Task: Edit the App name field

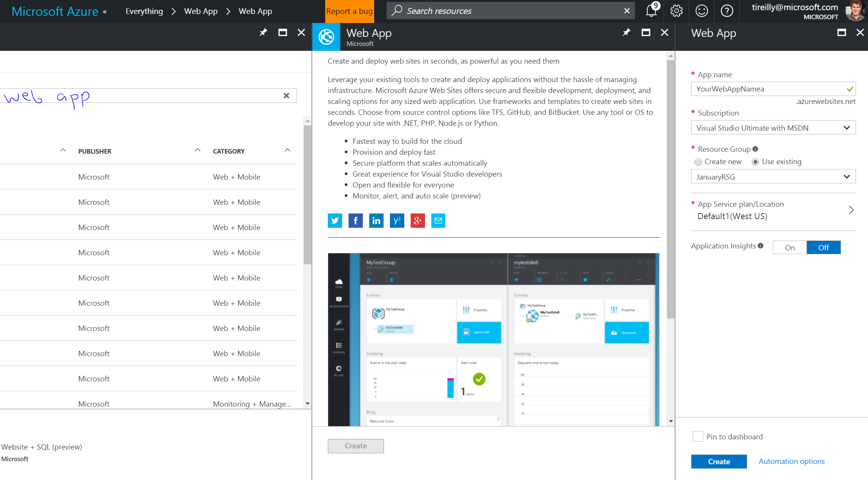Action: pos(773,89)
